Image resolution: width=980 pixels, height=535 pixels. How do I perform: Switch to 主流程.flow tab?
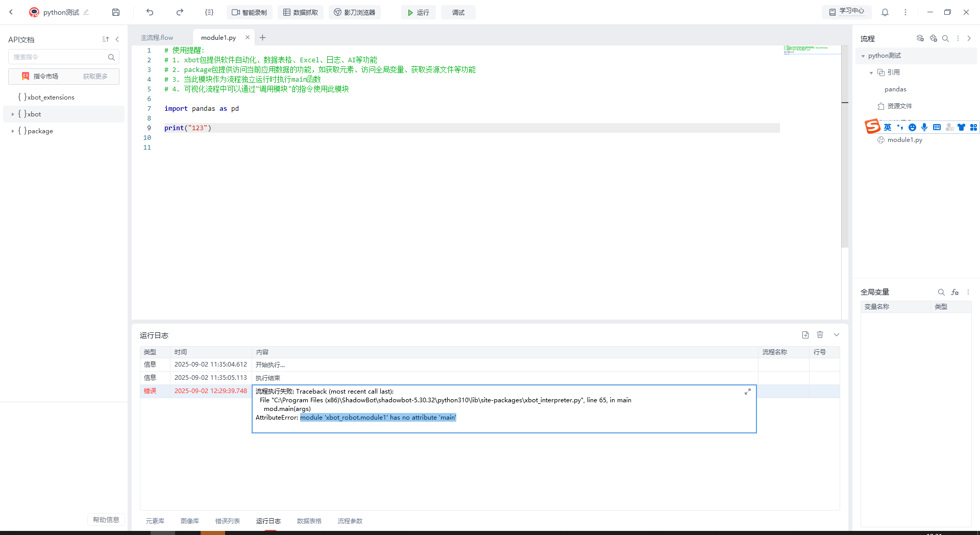[157, 38]
